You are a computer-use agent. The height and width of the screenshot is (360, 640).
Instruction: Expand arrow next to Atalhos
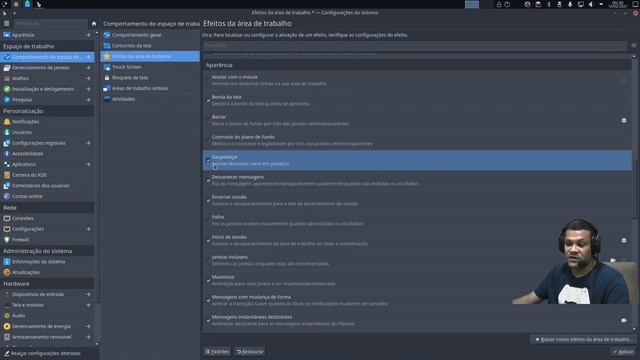(x=89, y=78)
